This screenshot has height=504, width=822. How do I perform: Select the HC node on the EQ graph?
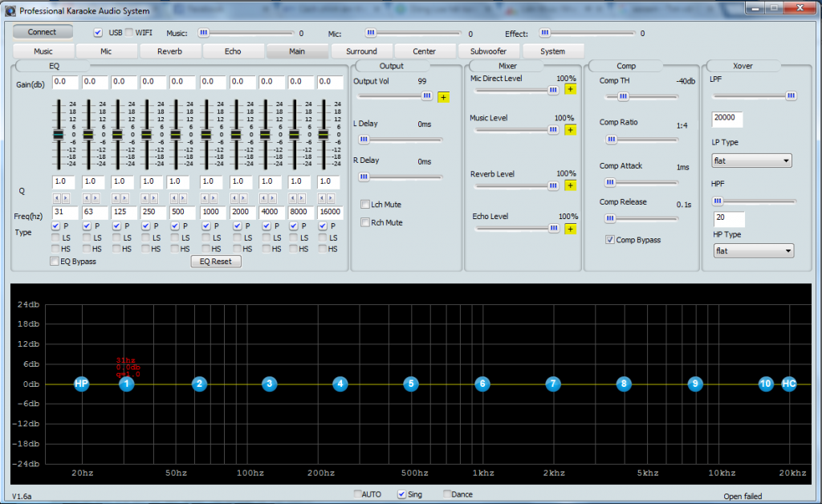point(789,384)
